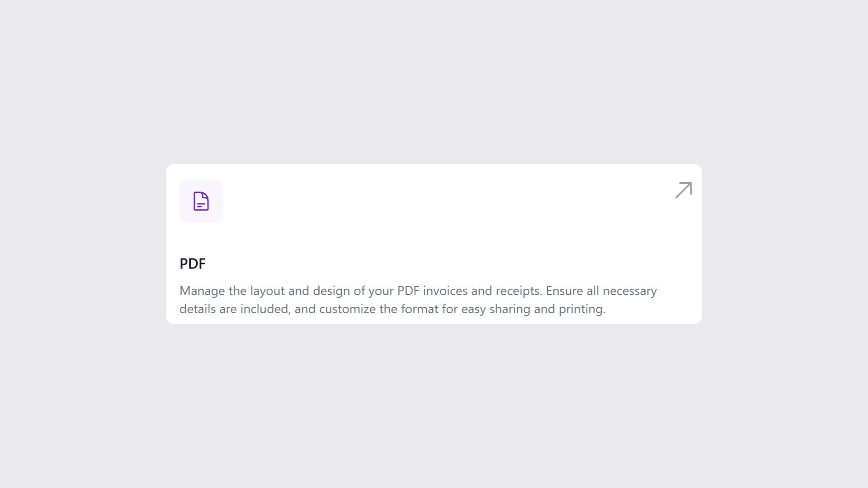Click the description text about PDF invoices
868x488 pixels.
pyautogui.click(x=417, y=300)
